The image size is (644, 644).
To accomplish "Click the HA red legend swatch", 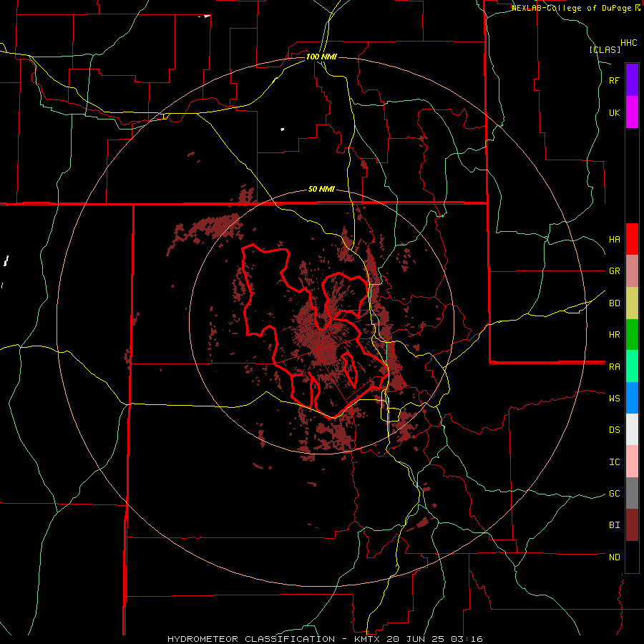I will [632, 239].
